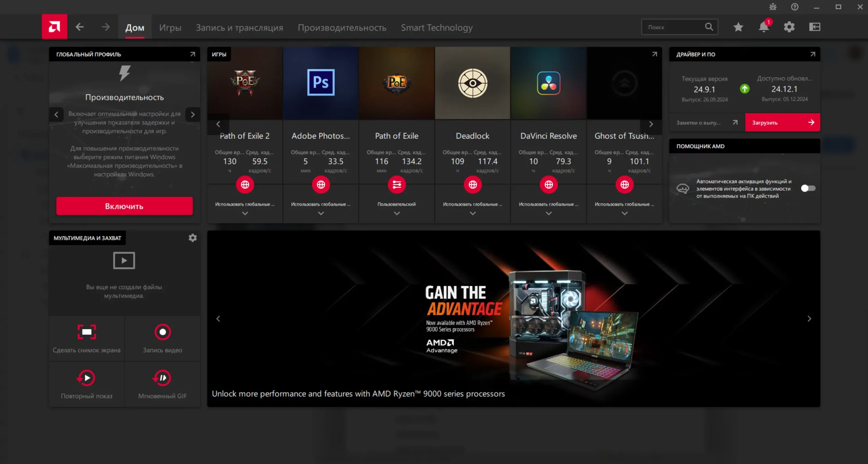
Task: Click the Instant GIF icon
Action: (162, 378)
